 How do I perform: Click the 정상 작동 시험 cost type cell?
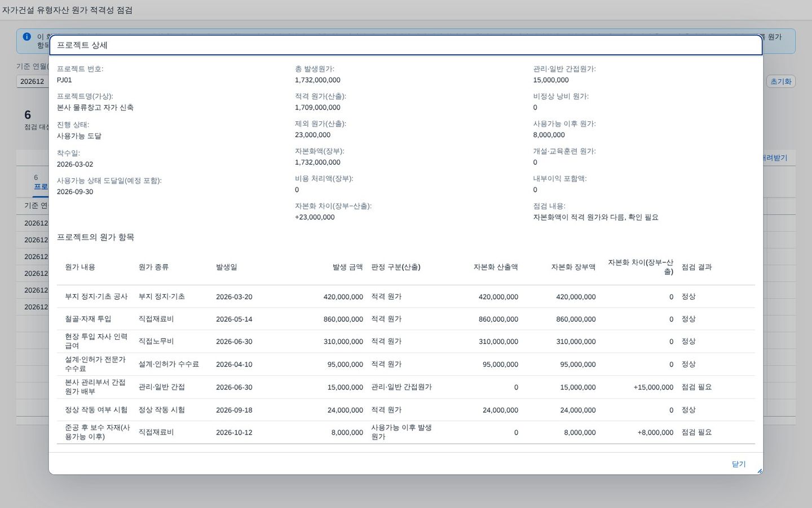coord(162,410)
